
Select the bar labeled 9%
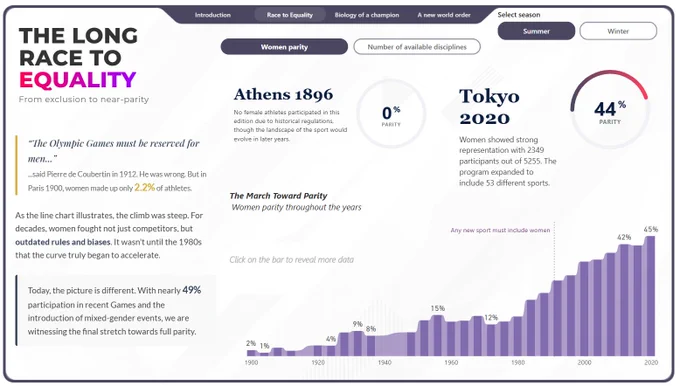pyautogui.click(x=358, y=344)
